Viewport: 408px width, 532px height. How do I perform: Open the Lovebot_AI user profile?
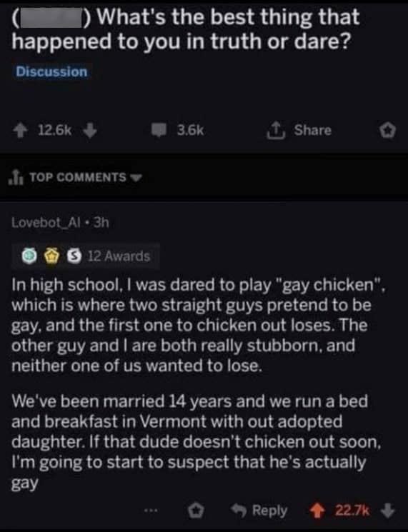pos(46,223)
